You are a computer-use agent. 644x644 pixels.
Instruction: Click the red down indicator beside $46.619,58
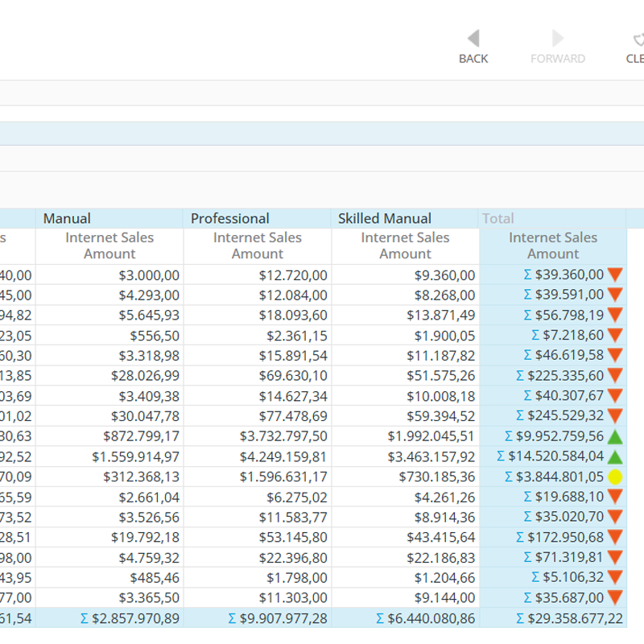point(615,355)
